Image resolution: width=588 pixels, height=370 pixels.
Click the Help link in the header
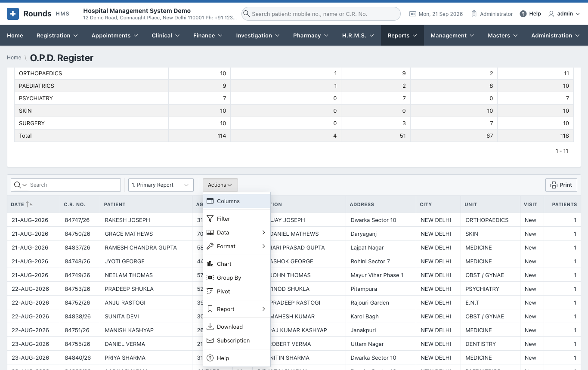click(530, 14)
